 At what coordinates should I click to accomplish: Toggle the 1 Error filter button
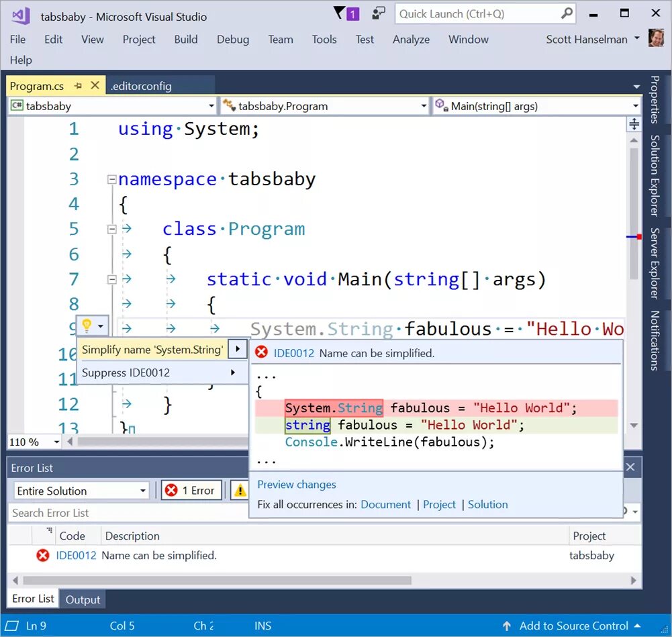click(191, 490)
